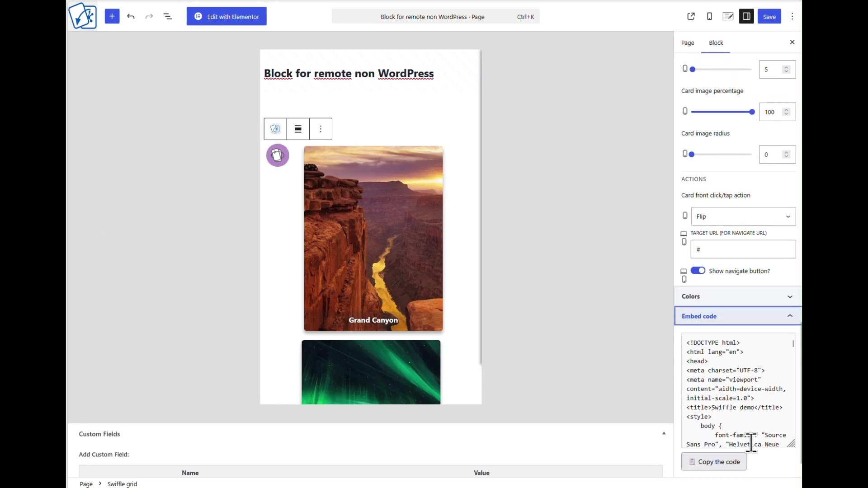
Task: Close the settings sidebar
Action: pyautogui.click(x=792, y=42)
